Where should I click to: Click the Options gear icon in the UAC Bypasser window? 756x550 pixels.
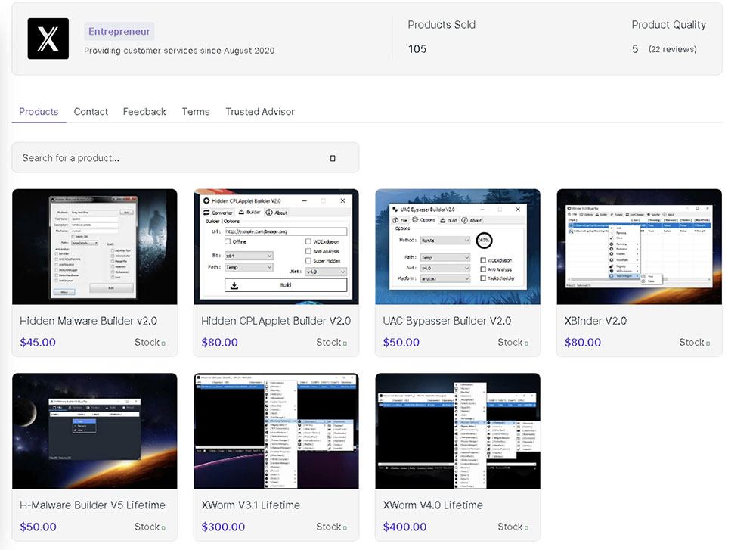(x=415, y=220)
